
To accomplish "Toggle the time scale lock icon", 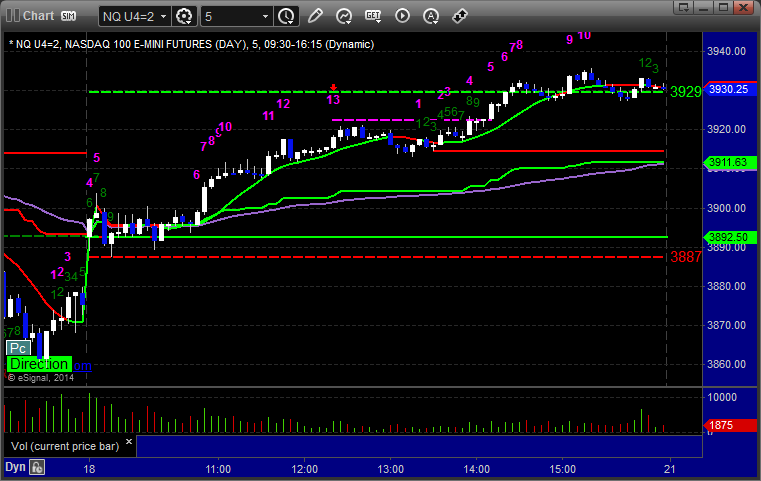I will [37, 467].
